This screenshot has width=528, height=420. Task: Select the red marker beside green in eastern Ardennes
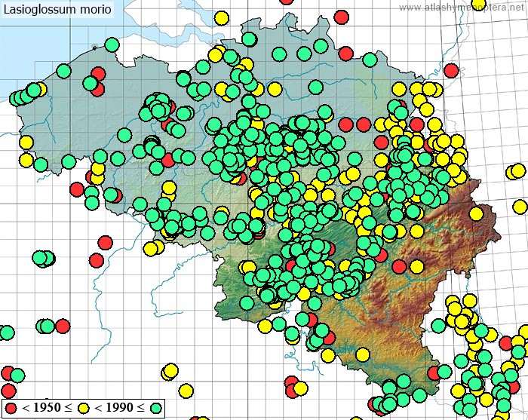tap(399, 266)
